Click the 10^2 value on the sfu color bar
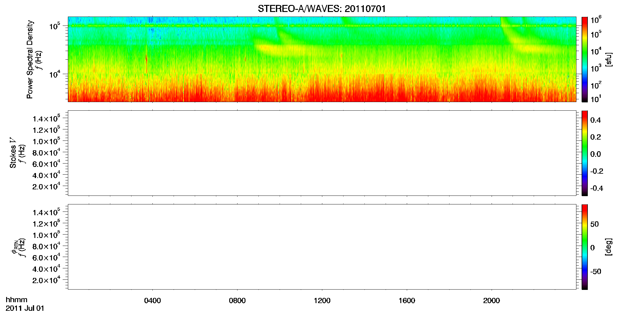Image resolution: width=644 pixels, height=332 pixels. 596,85
